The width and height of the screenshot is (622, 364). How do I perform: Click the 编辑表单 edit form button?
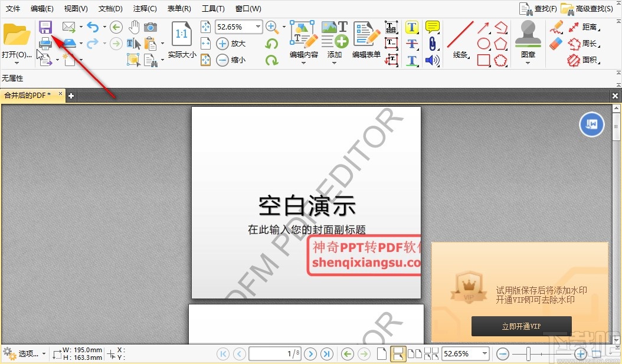(366, 41)
